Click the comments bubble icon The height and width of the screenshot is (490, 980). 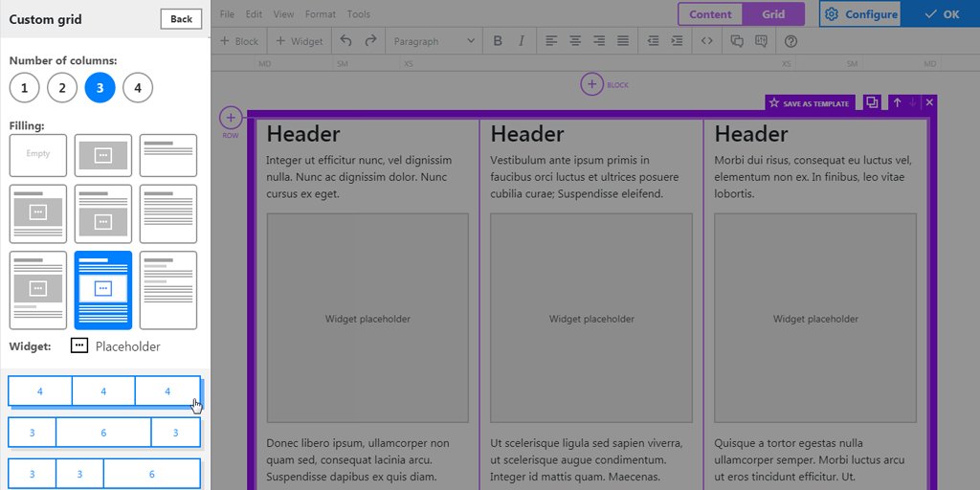coord(737,41)
